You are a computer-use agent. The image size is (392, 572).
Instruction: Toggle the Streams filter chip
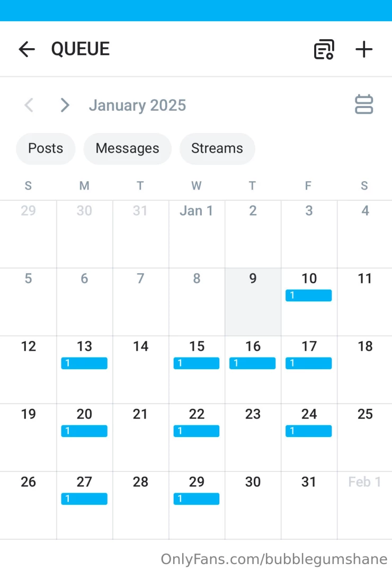click(x=217, y=148)
